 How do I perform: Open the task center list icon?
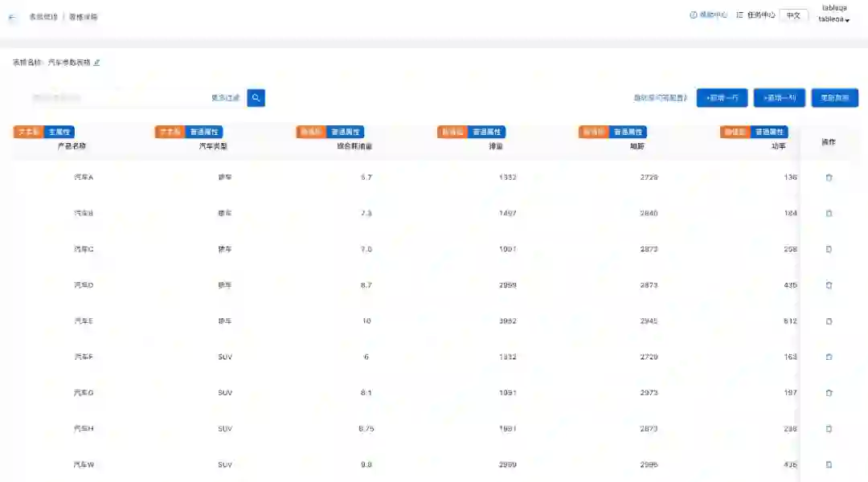(739, 15)
